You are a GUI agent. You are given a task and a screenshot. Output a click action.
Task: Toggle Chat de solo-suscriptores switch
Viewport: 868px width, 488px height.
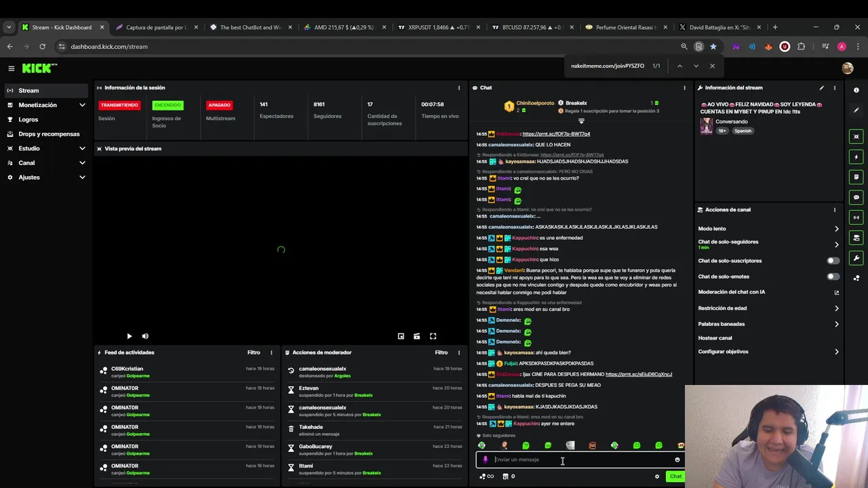(x=833, y=261)
